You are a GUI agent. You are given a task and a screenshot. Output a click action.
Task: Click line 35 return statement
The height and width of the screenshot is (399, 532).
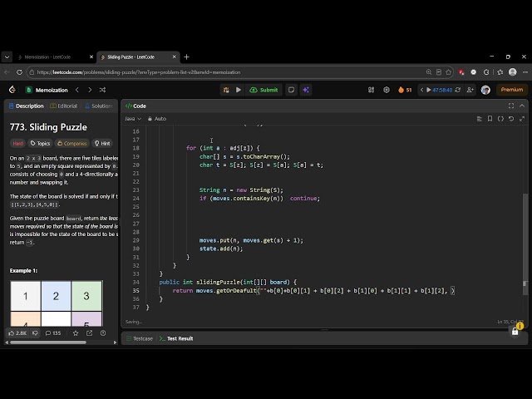313,291
